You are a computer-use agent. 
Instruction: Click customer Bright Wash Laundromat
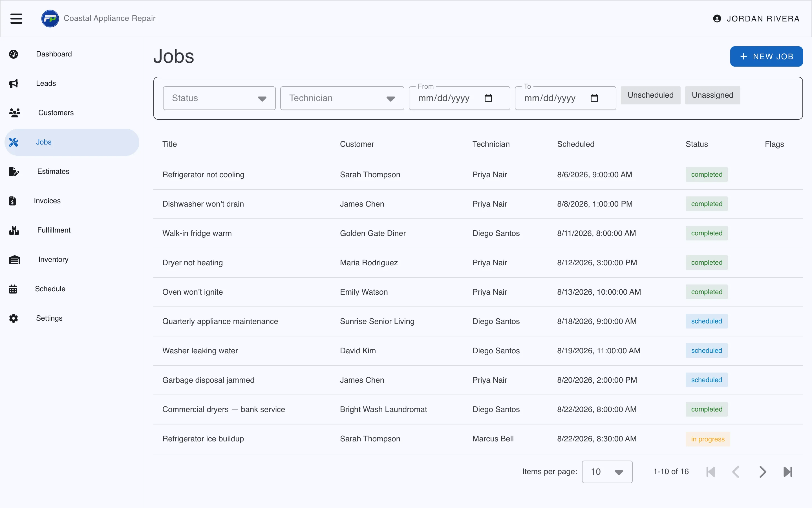coord(383,409)
